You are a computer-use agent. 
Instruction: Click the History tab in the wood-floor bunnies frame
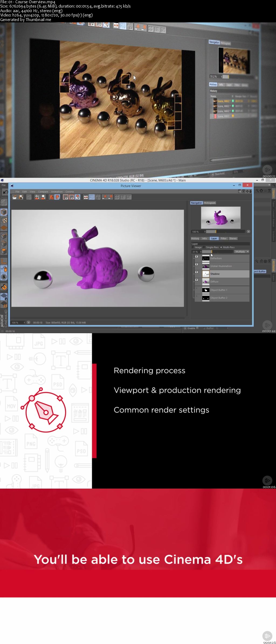[x=213, y=84]
